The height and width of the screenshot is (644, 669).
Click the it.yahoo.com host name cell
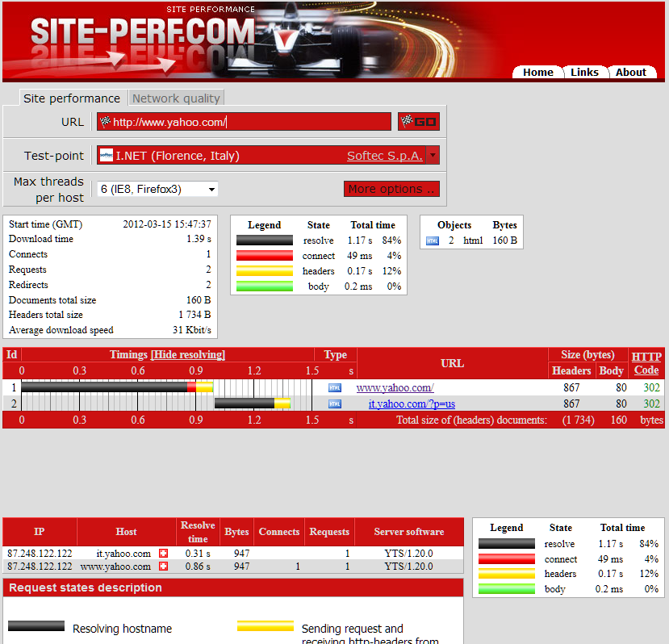[123, 554]
